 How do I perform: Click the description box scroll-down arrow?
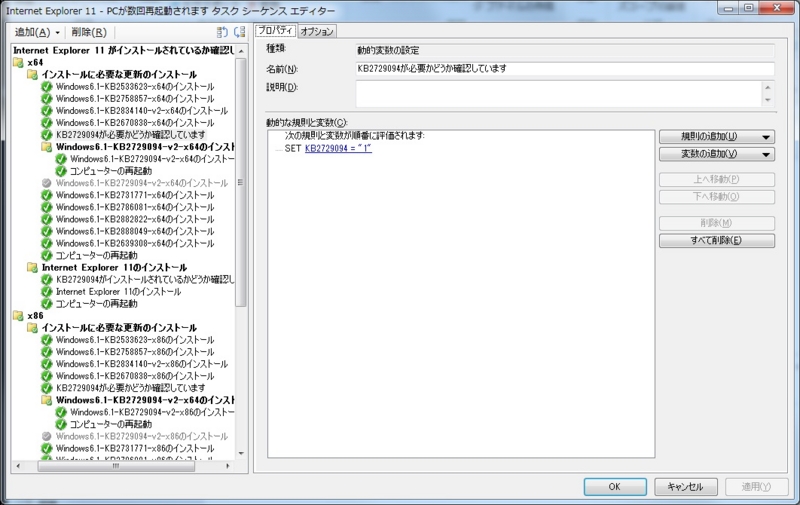pyautogui.click(x=768, y=100)
